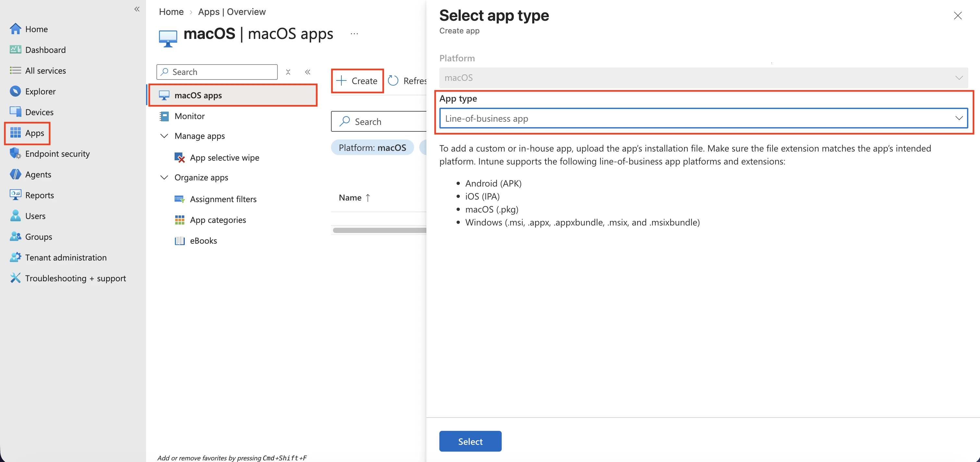
Task: Open Explorer in the sidebar
Action: [33, 91]
